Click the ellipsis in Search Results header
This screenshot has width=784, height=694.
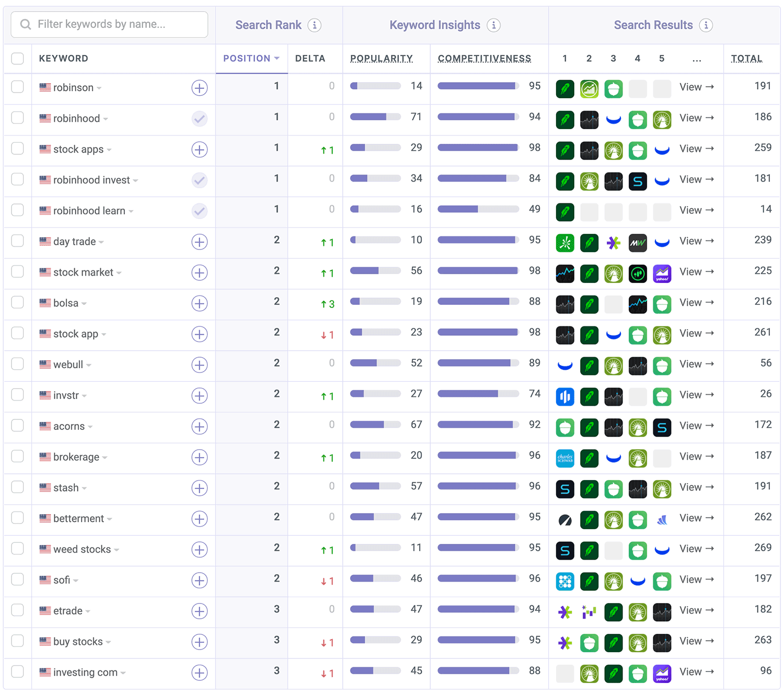697,59
